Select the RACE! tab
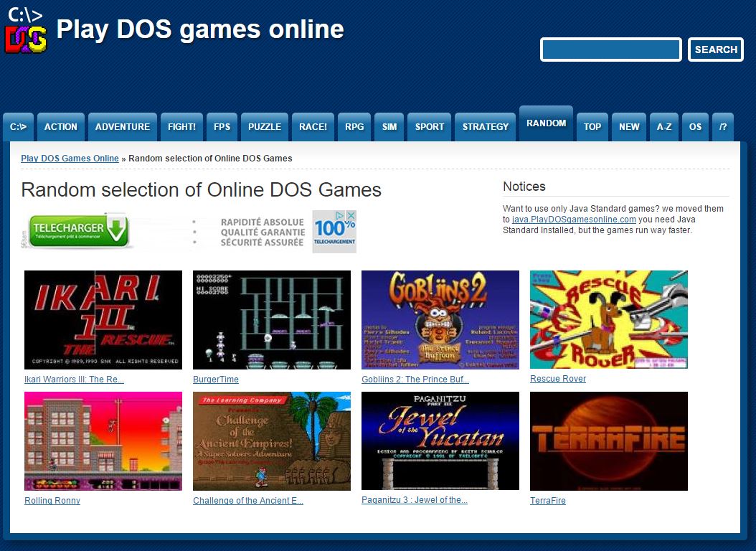Screen dimensions: 756x551 pyautogui.click(x=313, y=127)
